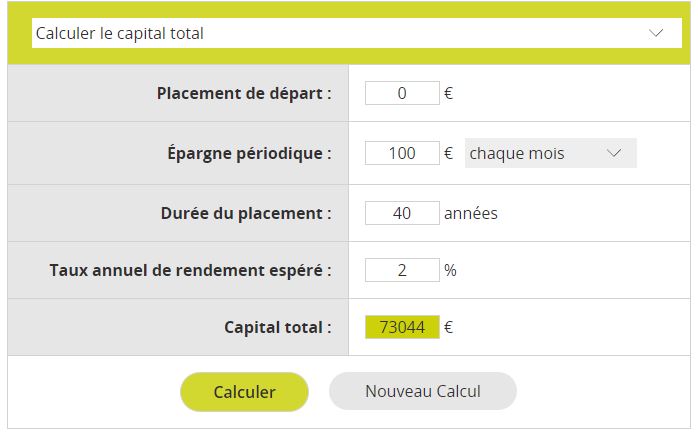Click the "Capital total :" label
The width and height of the screenshot is (698, 435).
tap(278, 327)
